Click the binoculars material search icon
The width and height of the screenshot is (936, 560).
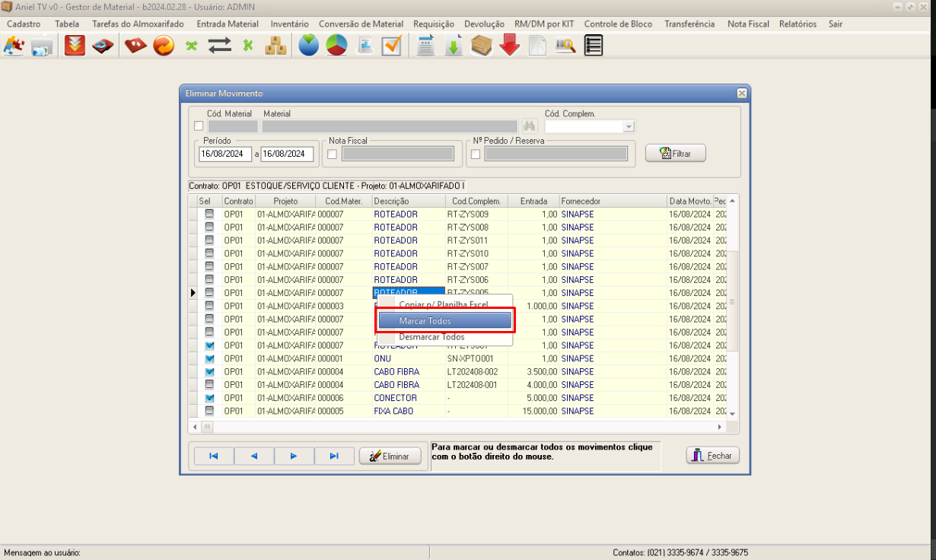pyautogui.click(x=530, y=126)
